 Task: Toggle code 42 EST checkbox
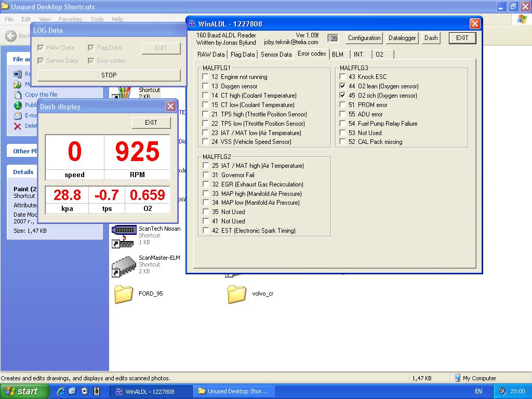click(206, 230)
